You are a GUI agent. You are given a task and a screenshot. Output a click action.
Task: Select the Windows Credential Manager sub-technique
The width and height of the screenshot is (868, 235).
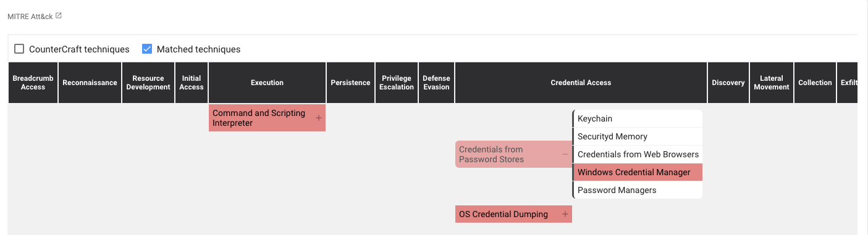tap(638, 172)
